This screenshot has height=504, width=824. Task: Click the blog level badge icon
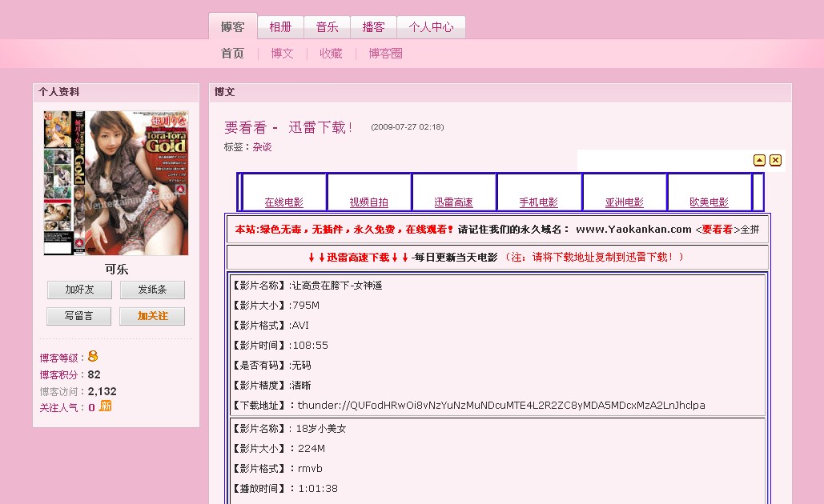pos(93,356)
